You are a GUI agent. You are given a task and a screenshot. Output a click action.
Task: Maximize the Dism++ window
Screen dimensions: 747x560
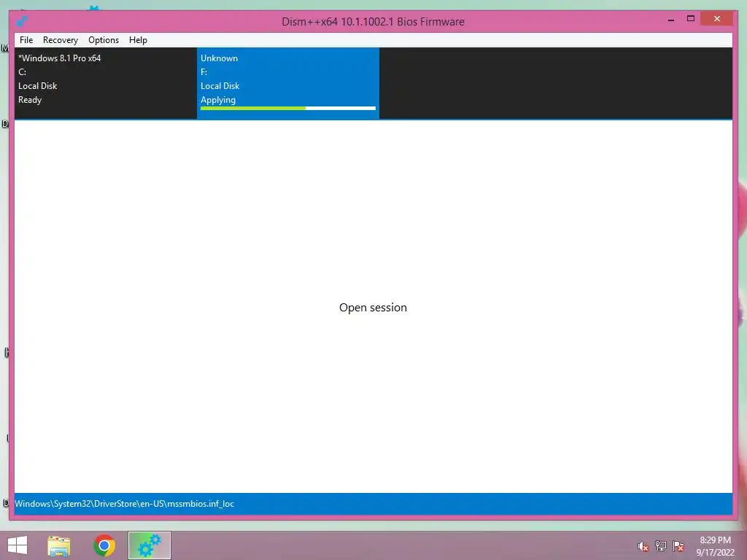(691, 19)
